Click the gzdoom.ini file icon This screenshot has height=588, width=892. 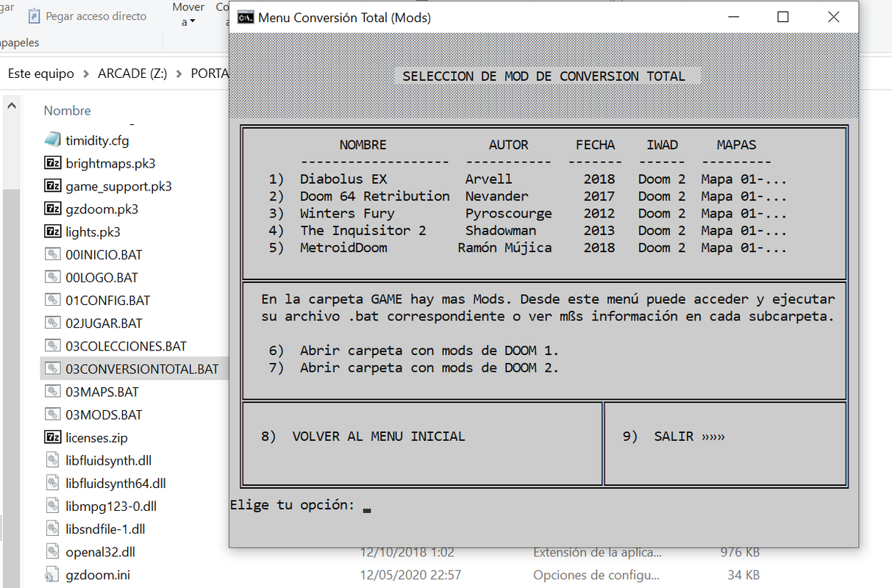(x=52, y=575)
